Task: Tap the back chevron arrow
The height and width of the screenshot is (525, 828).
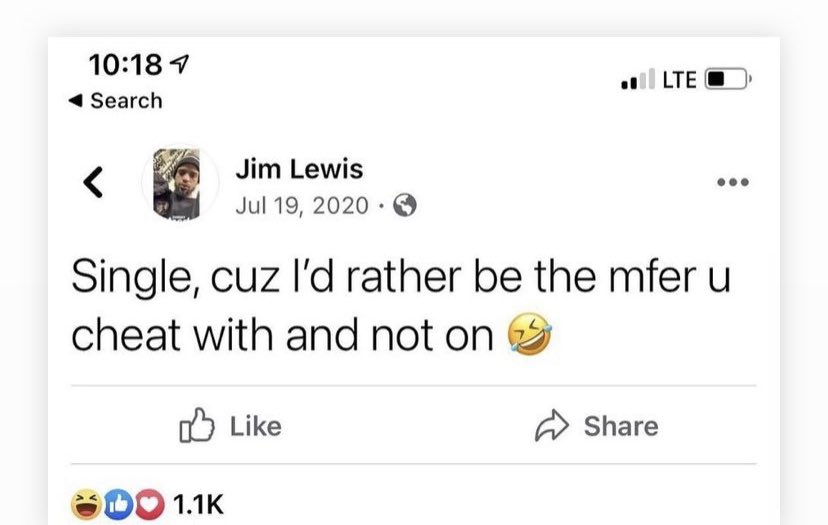Action: (93, 182)
